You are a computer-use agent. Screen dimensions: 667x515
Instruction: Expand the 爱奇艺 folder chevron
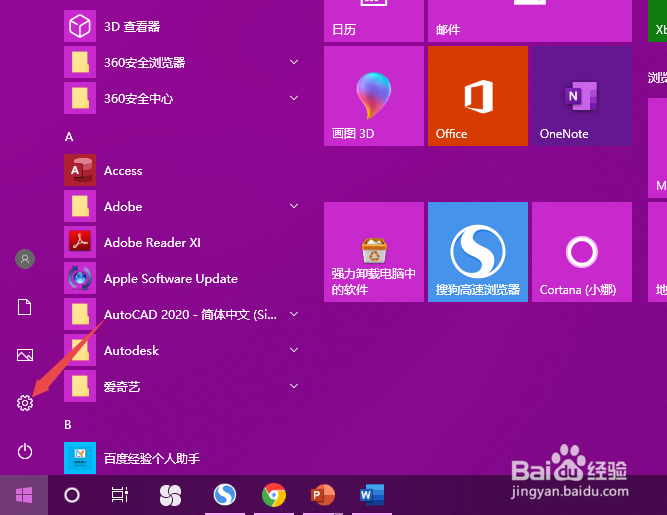294,386
